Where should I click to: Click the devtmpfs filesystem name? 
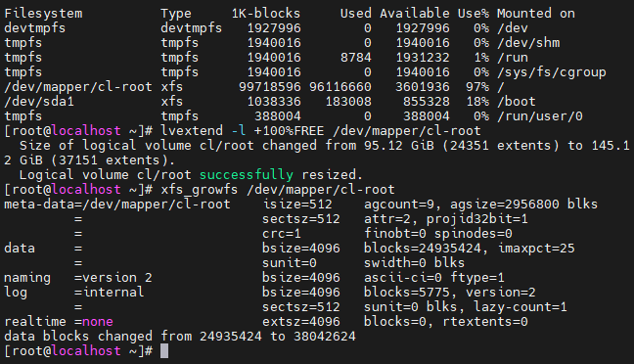(x=35, y=28)
